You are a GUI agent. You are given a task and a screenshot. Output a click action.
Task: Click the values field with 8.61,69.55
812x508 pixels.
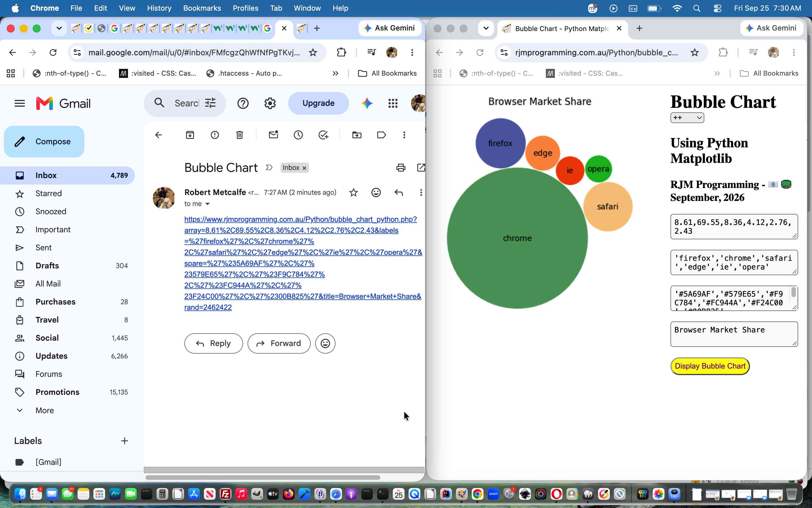(x=734, y=226)
